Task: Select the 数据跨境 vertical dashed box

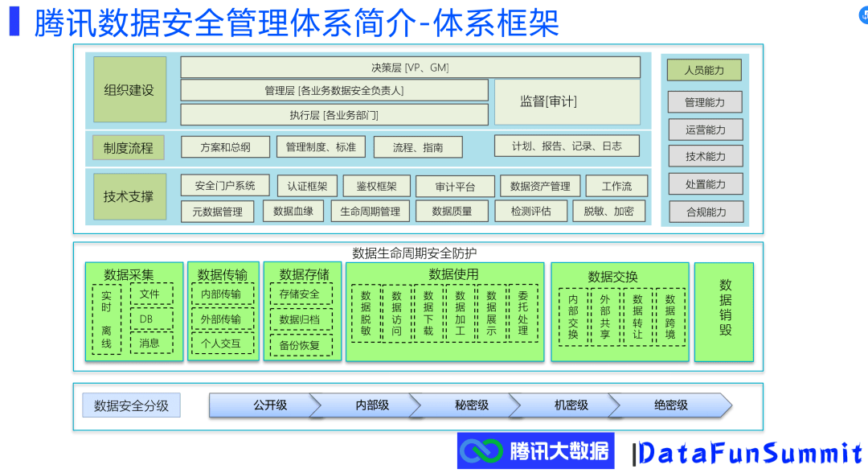Action: click(670, 316)
